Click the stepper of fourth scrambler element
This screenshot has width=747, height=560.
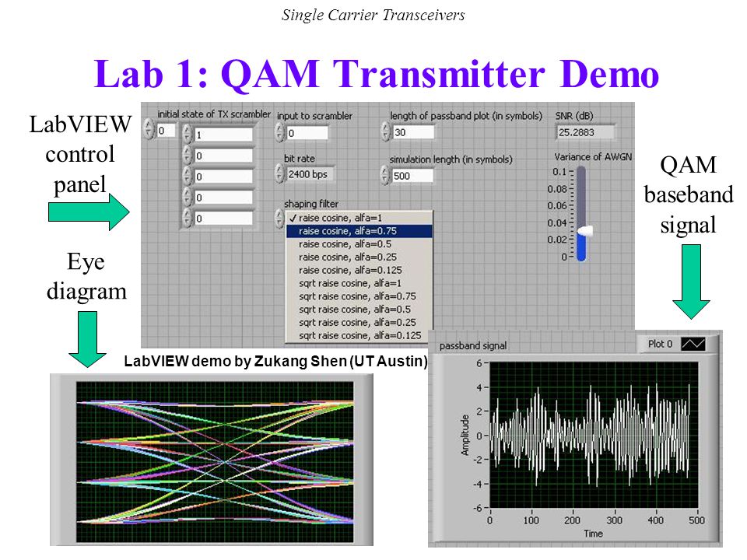tap(188, 198)
